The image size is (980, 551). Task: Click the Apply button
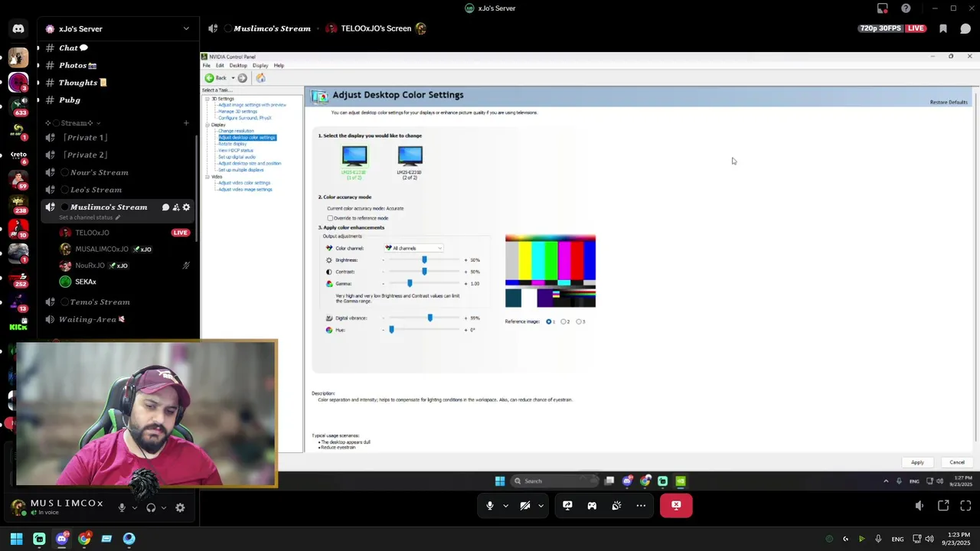(x=917, y=462)
